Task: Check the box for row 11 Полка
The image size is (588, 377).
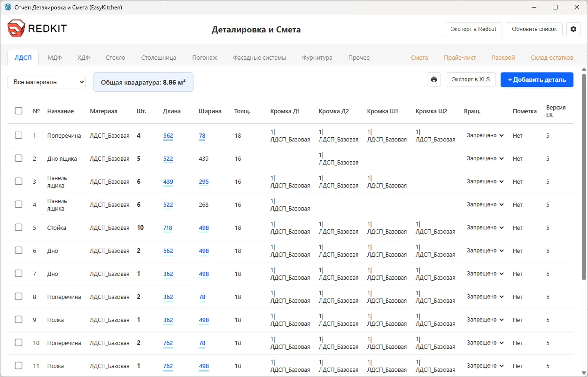Action: click(18, 366)
